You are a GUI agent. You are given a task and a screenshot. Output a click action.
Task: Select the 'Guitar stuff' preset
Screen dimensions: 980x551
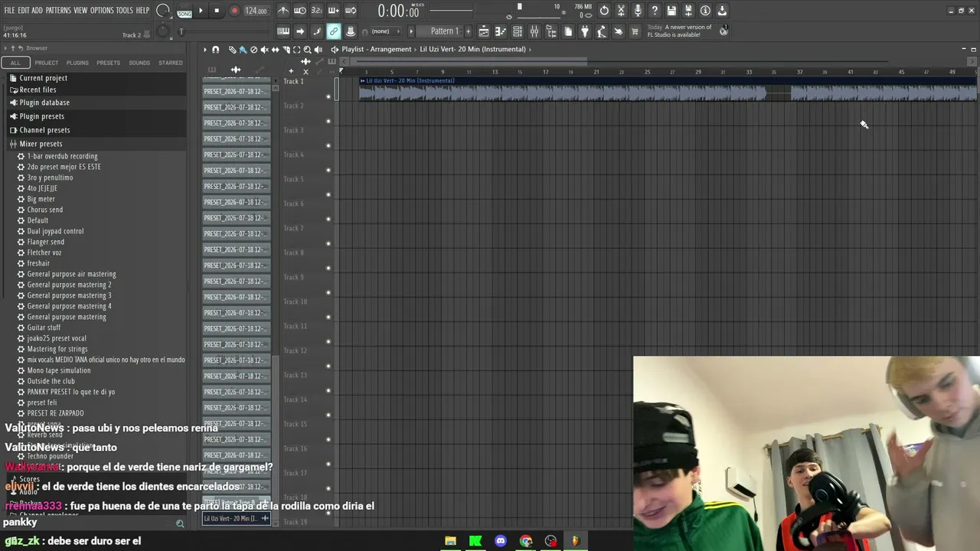(x=44, y=328)
